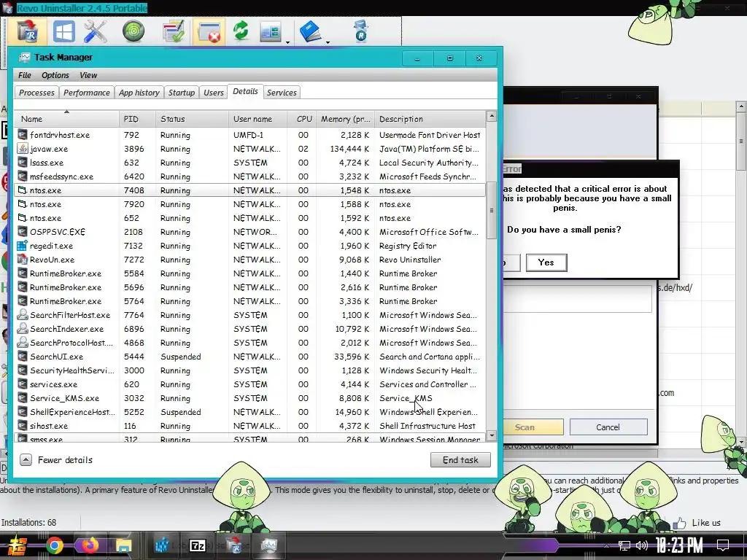This screenshot has height=560, width=747.
Task: Select the Service_KMS.exe process row
Action: point(250,398)
